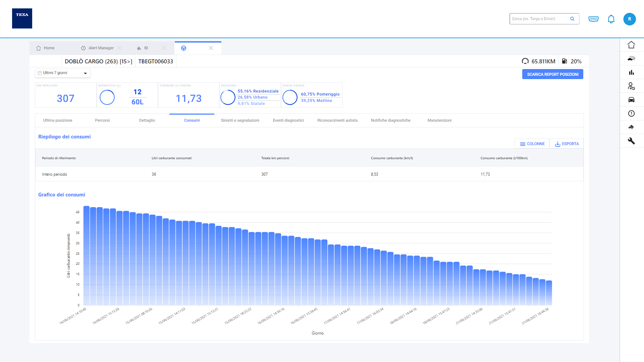
Task: Click the Percorsi ring chart
Action: tap(228, 98)
